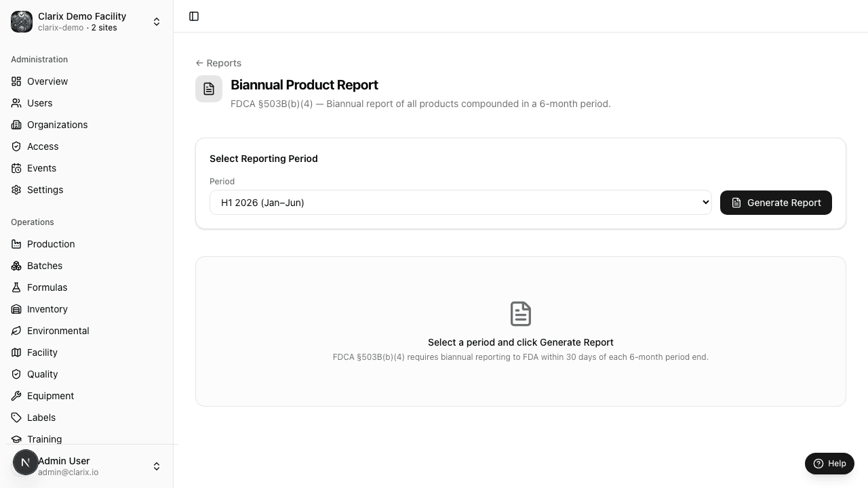868x488 pixels.
Task: Click admin@clarix.io email text
Action: [x=68, y=472]
